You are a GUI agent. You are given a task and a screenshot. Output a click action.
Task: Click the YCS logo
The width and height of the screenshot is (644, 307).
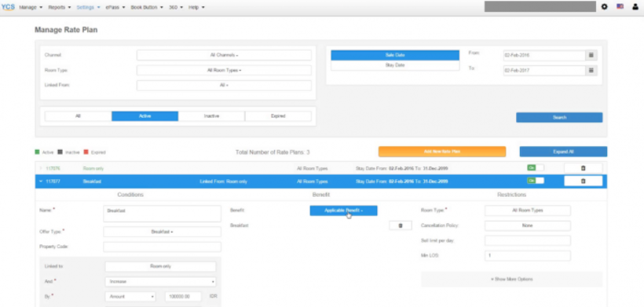8,7
